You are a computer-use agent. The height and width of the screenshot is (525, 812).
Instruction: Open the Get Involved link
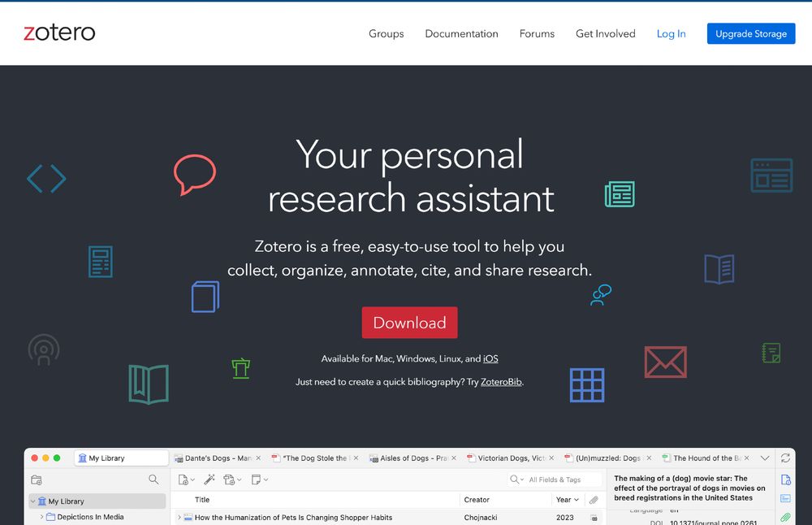coord(606,33)
